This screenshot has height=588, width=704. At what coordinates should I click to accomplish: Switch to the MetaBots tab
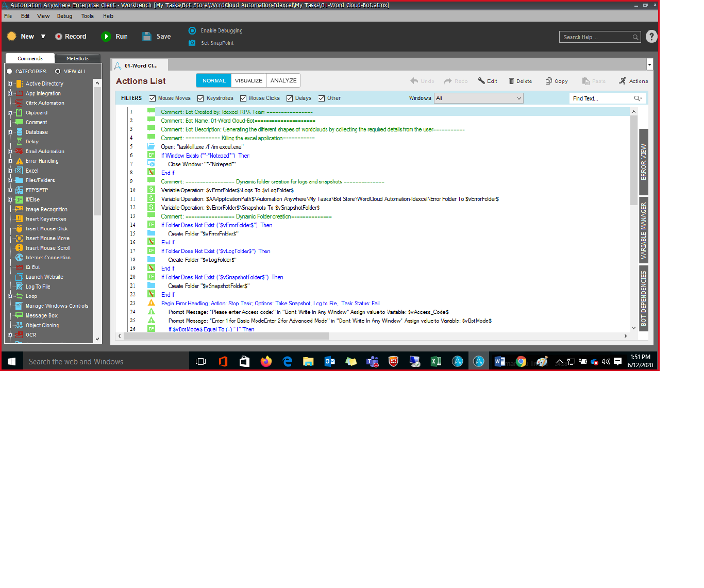(77, 58)
